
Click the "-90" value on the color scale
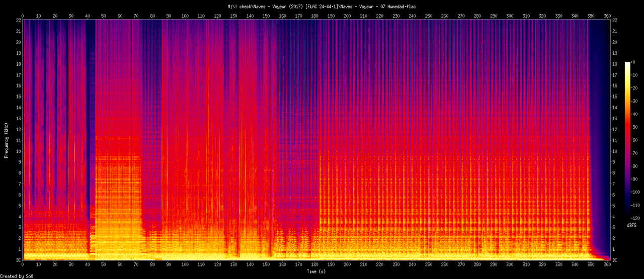634,179
